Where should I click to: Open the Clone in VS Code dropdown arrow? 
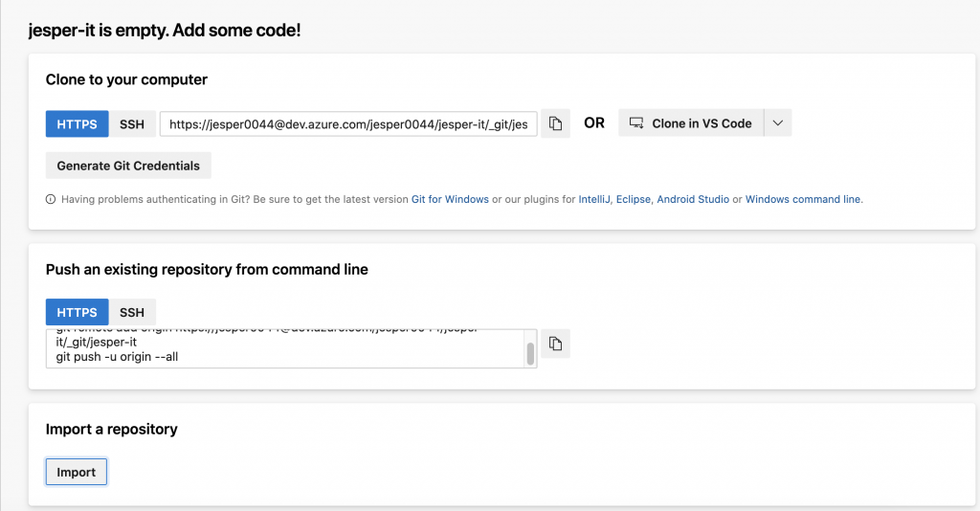[x=777, y=123]
